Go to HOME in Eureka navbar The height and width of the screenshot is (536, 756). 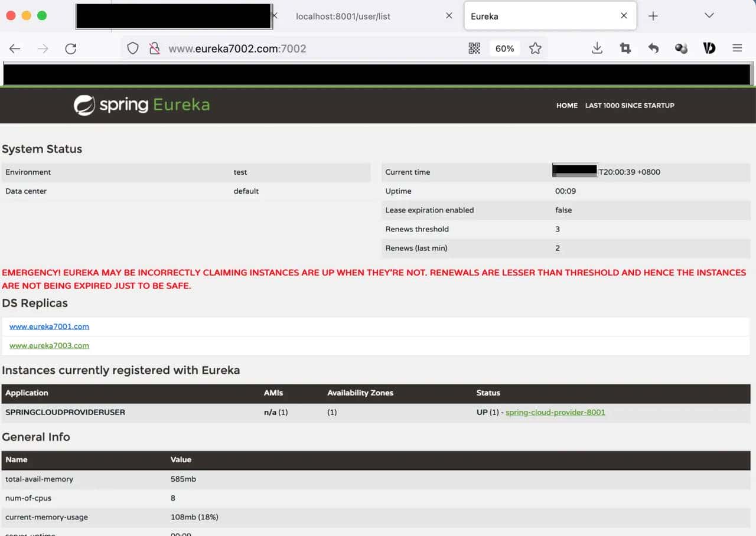click(566, 106)
